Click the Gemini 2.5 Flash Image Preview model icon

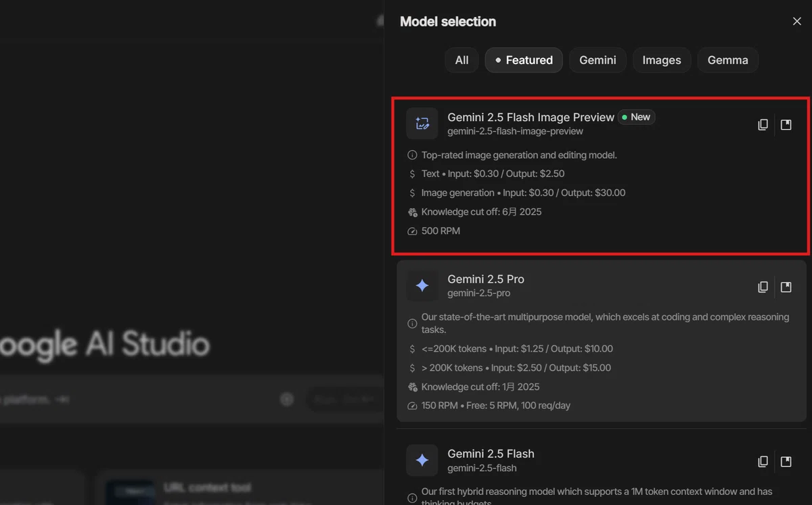422,124
